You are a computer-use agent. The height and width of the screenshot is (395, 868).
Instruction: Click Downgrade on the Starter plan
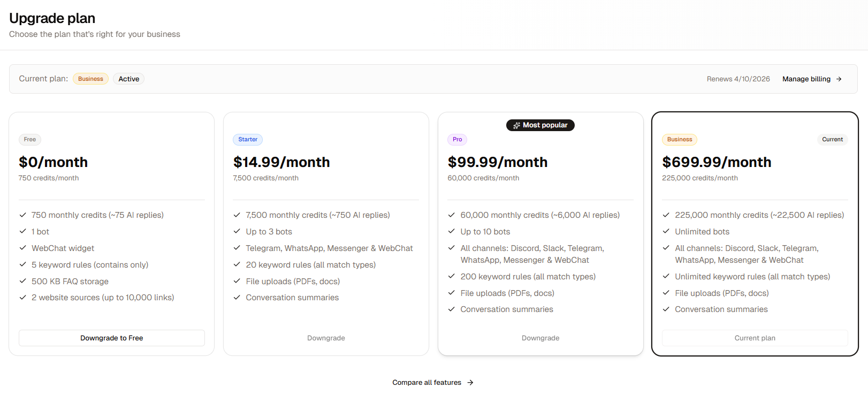tap(326, 338)
